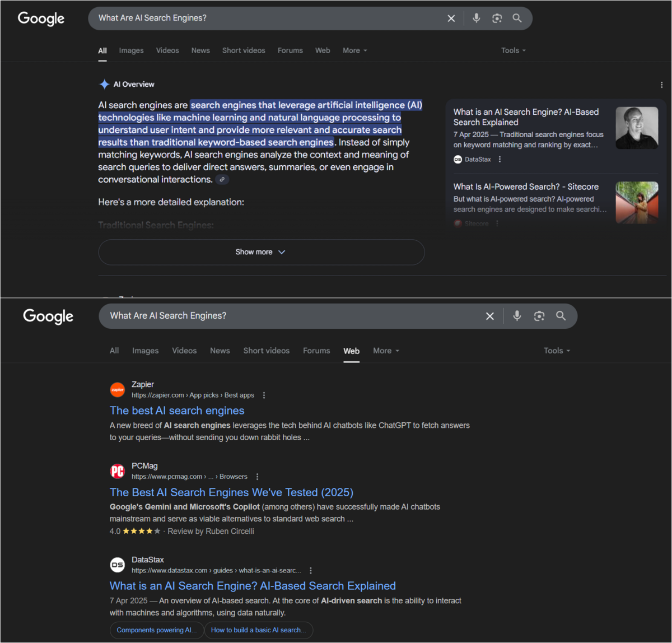Open the three-dot menu beside the DataStax source card
This screenshot has width=672, height=643.
(x=500, y=160)
